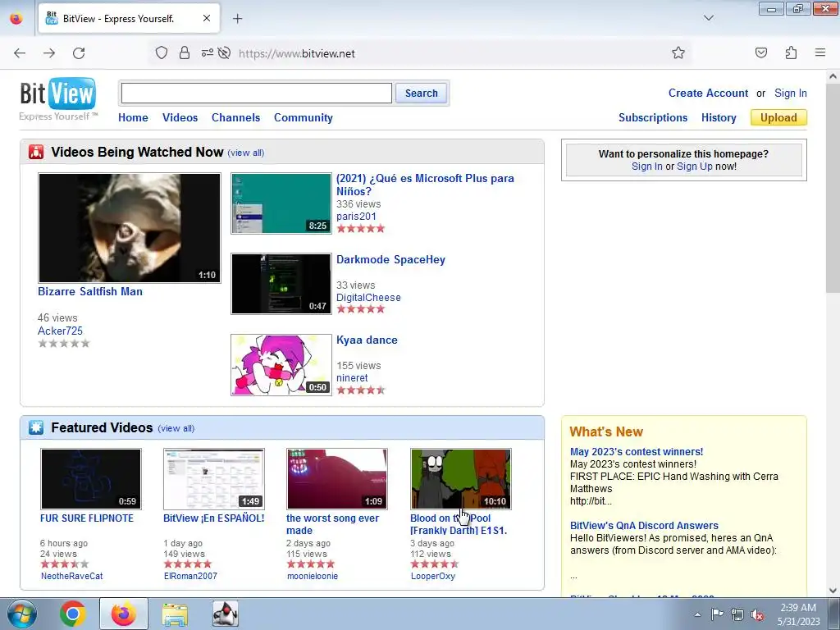Screen dimensions: 840x630
Task: Click the Search button
Action: [421, 94]
